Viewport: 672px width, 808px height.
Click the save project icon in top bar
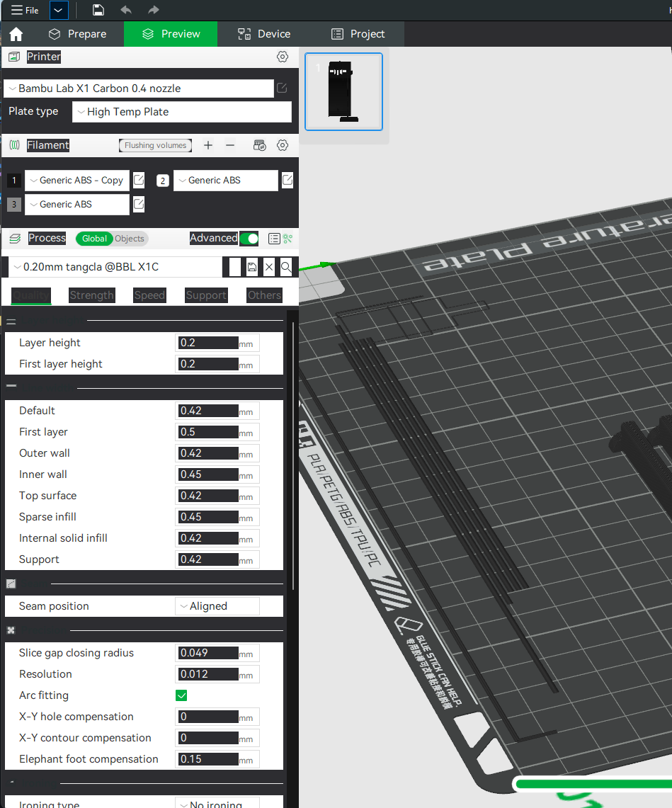point(98,10)
